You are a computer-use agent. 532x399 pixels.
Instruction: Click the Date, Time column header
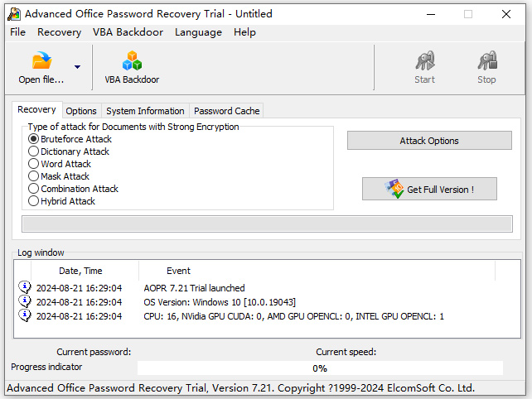(85, 271)
